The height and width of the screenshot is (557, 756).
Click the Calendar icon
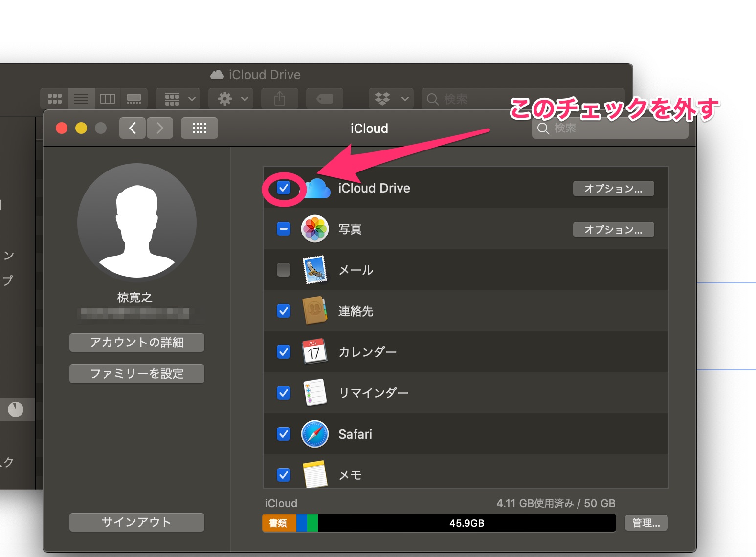coord(314,351)
